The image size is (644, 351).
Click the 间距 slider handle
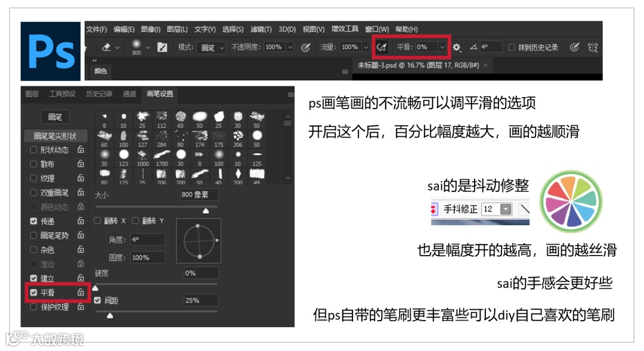pos(110,315)
